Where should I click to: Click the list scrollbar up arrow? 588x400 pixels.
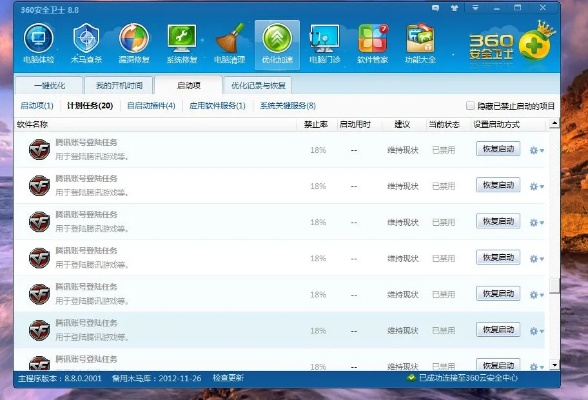pyautogui.click(x=554, y=123)
